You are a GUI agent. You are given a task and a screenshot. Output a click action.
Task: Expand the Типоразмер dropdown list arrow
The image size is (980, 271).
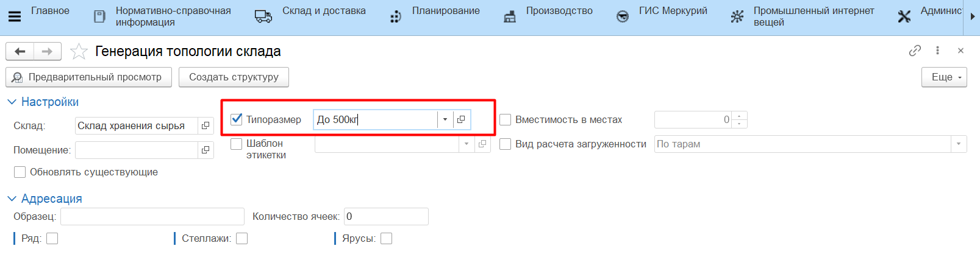(x=445, y=119)
